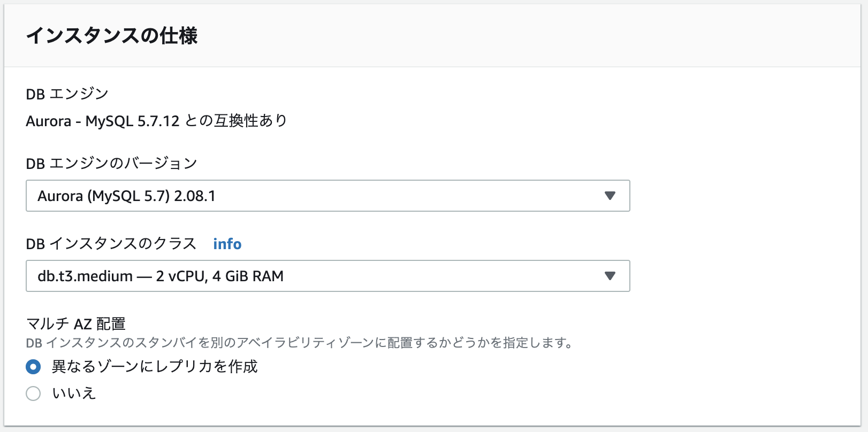Click the version dropdown's triangle arrow
The width and height of the screenshot is (868, 432).
(x=609, y=196)
